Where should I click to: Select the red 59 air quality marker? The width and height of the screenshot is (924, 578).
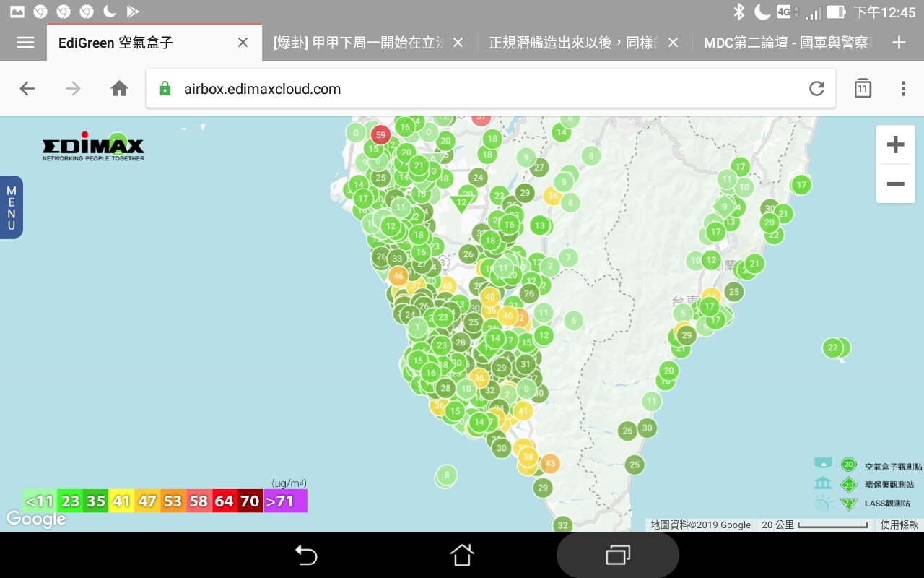(380, 134)
